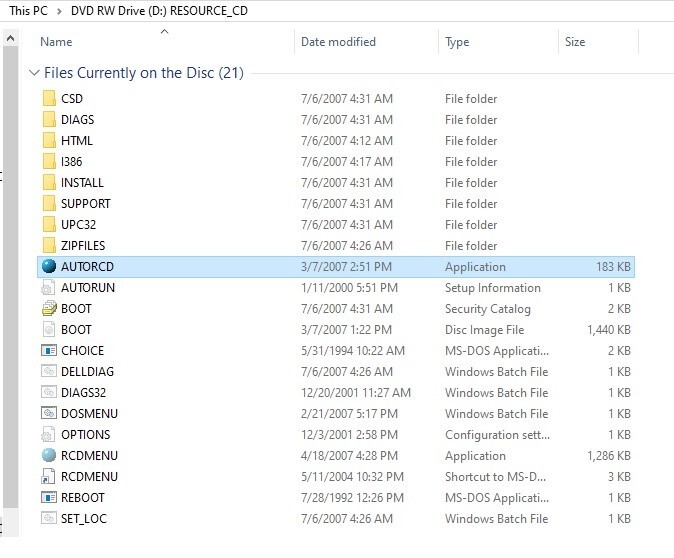Screen dimensions: 674x558
Task: Click the REBOOT MS-DOS application icon
Action: [x=49, y=498]
